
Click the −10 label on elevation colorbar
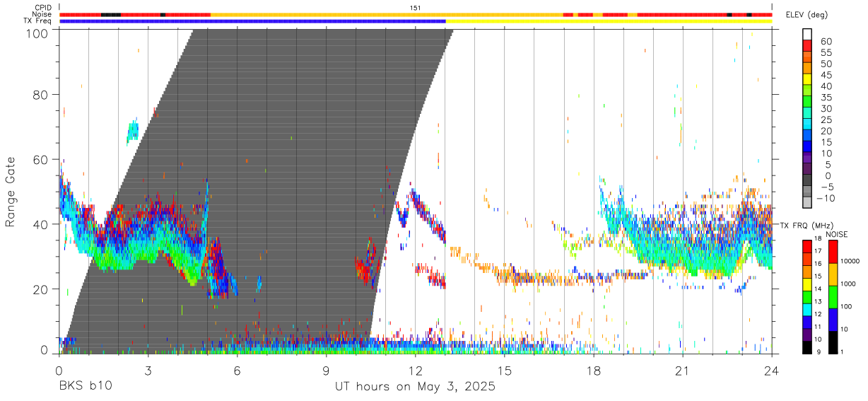(825, 198)
